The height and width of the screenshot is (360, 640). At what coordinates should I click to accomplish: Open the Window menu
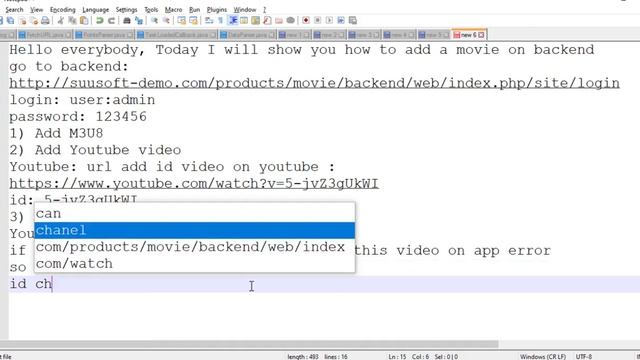(x=245, y=9)
